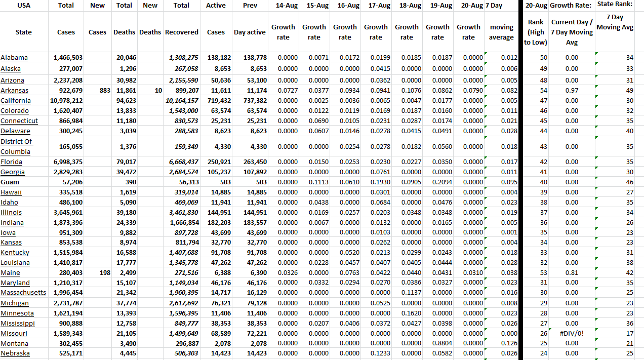Open the District Of Columbia link
Image resolution: width=644 pixels, height=360 pixels.
click(17, 146)
